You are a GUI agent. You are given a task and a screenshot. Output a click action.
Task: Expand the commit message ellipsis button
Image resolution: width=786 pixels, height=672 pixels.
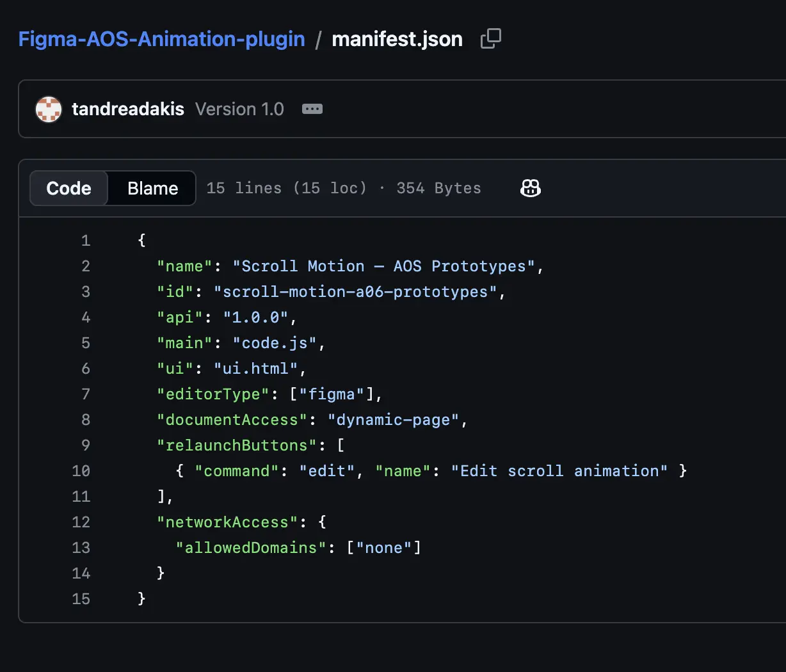tap(312, 109)
